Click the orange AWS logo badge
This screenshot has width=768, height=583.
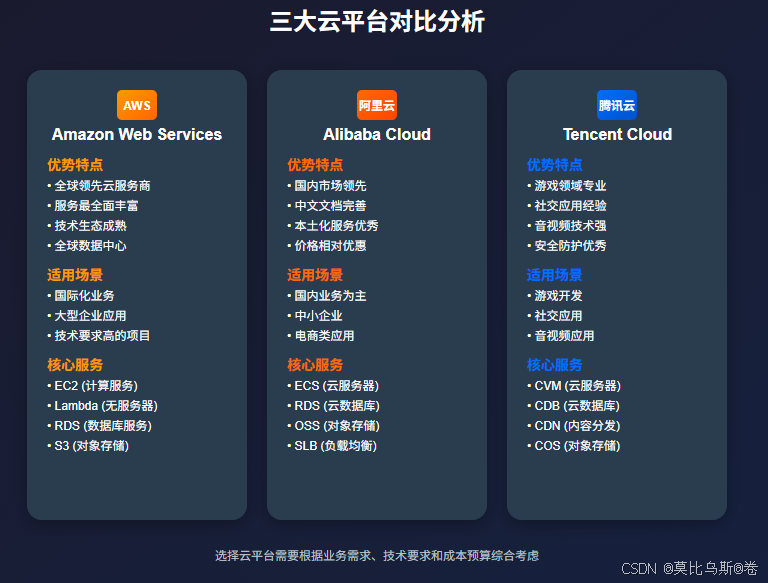click(x=137, y=105)
